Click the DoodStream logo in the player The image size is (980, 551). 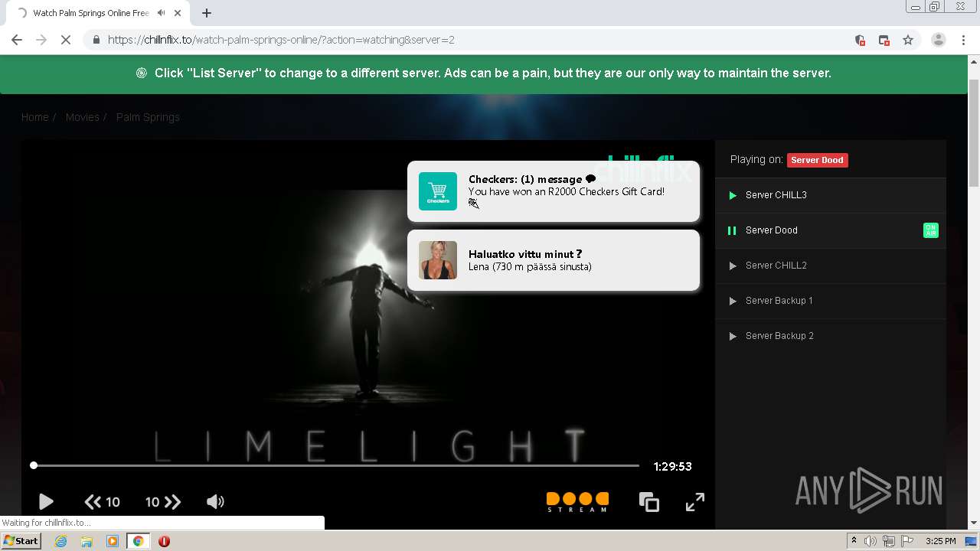577,502
